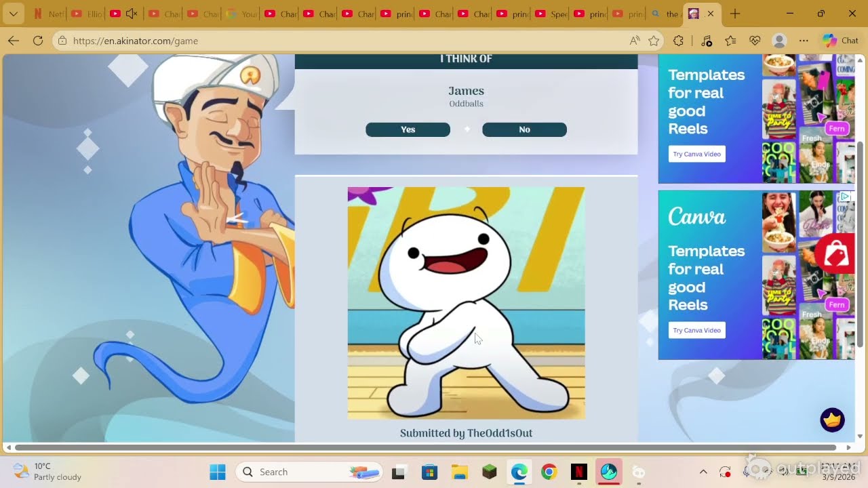Close the active Akinator tab
This screenshot has height=488, width=868.
point(710,14)
